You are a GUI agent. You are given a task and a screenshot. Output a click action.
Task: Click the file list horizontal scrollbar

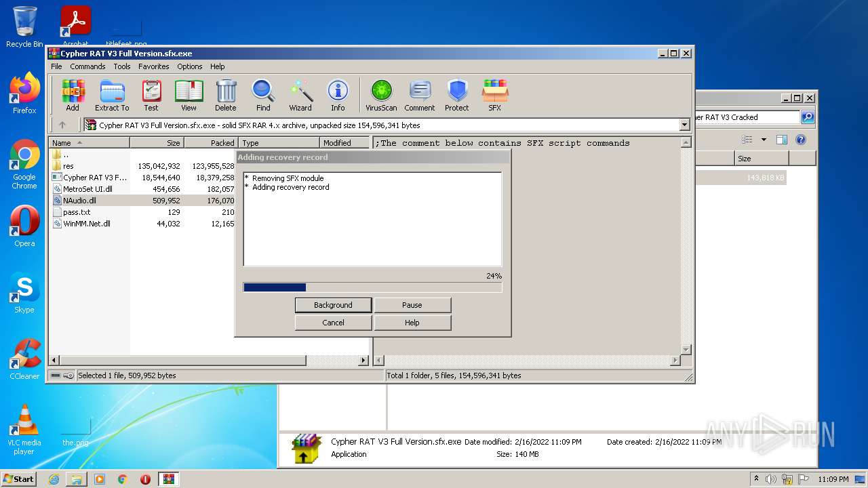tap(209, 361)
